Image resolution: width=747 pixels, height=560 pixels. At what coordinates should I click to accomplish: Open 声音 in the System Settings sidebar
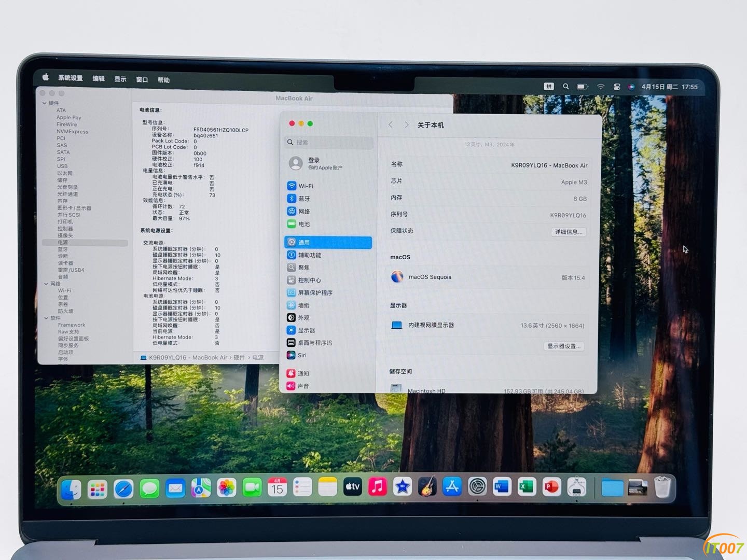coord(328,386)
